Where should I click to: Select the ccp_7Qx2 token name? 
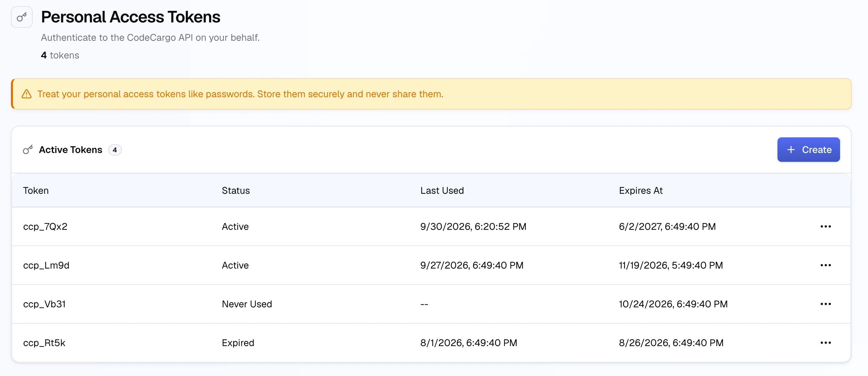click(x=45, y=227)
